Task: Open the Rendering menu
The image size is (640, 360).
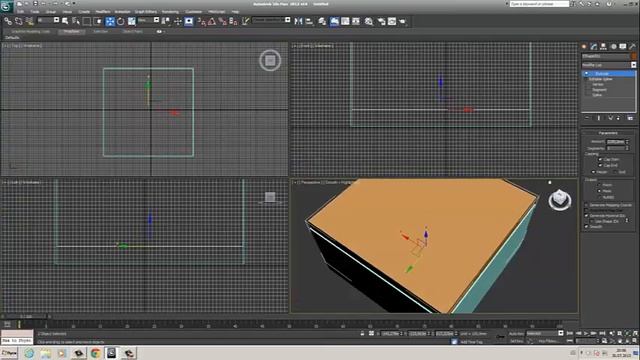Action: tap(170, 12)
